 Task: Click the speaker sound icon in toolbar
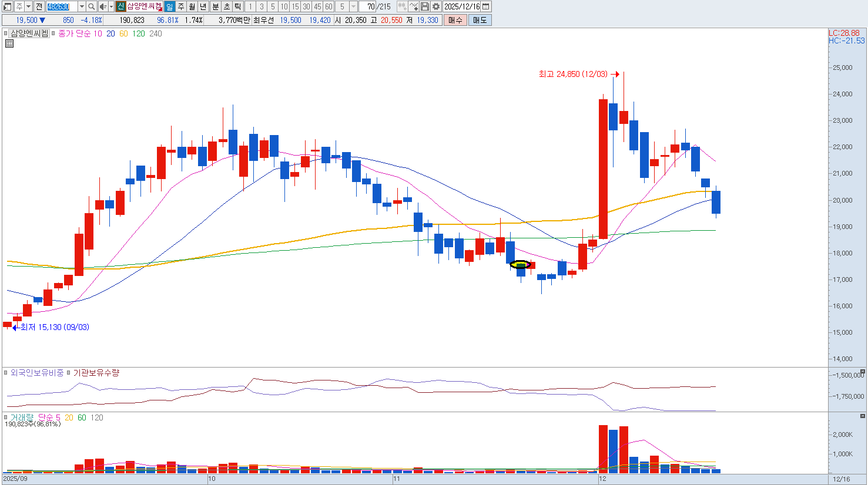click(103, 6)
